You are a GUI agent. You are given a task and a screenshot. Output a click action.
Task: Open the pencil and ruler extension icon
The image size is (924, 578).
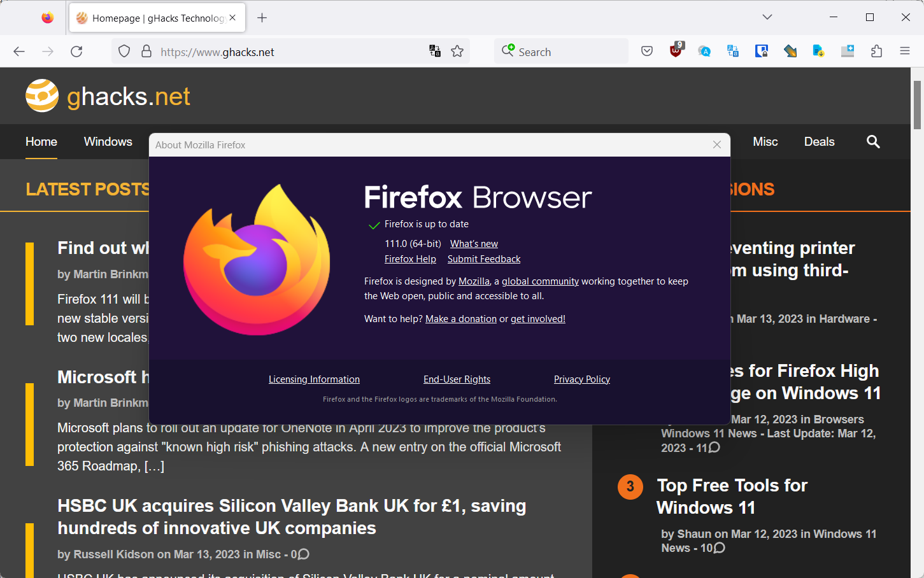tap(790, 52)
